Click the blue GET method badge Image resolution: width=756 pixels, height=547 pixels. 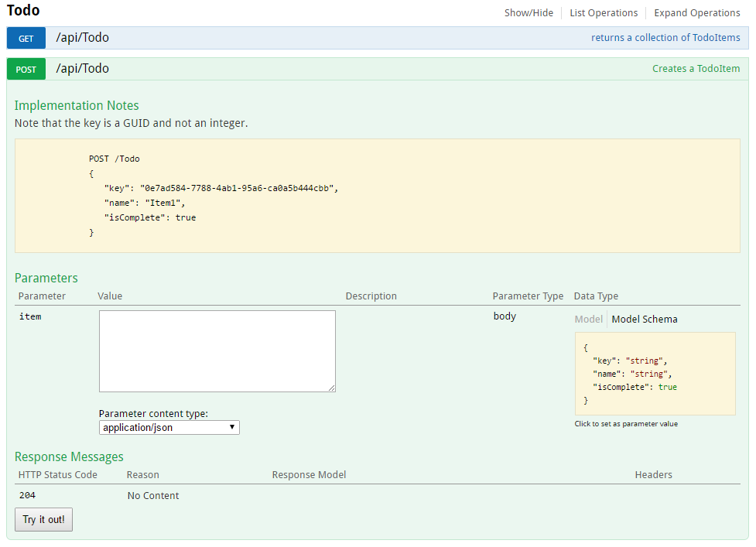point(26,39)
